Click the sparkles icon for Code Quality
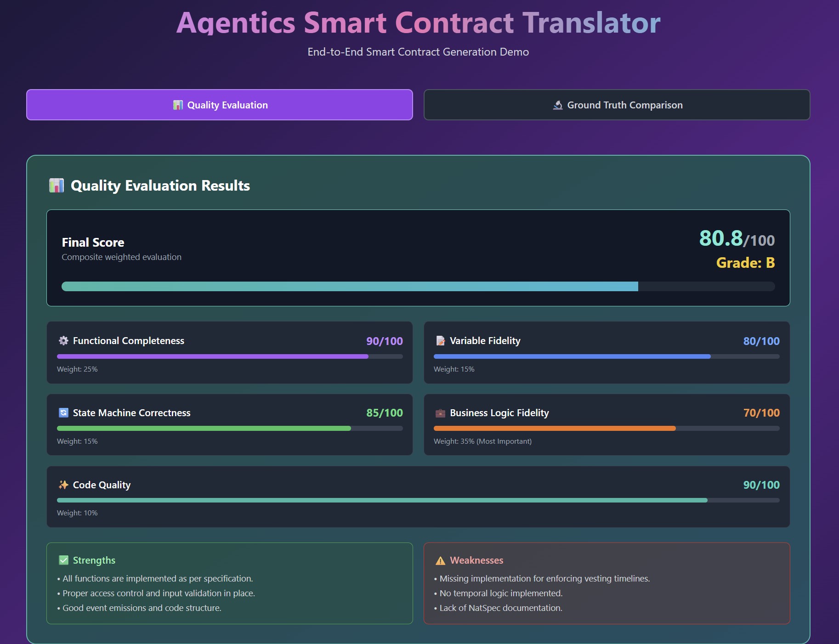Viewport: 839px width, 644px height. pos(63,485)
